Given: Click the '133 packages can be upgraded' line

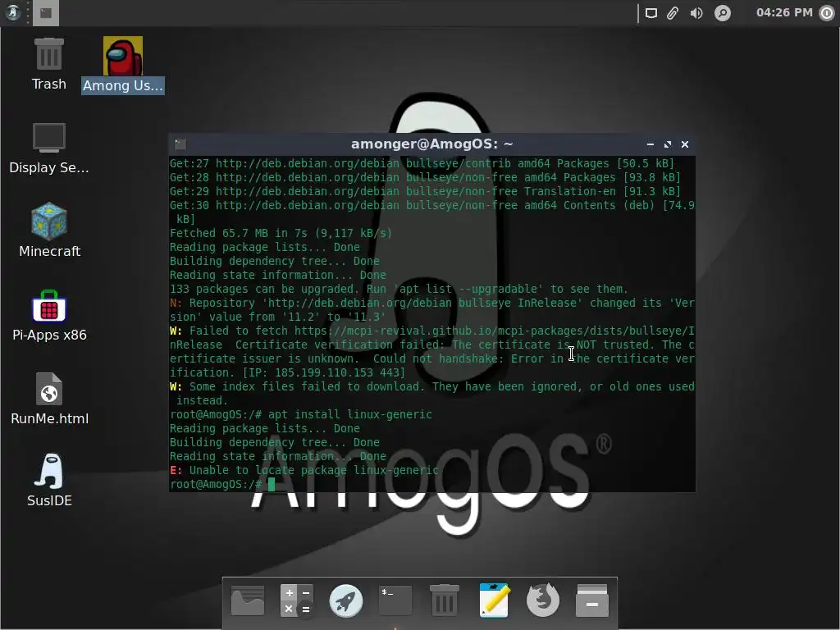Looking at the screenshot, I should click(399, 290).
